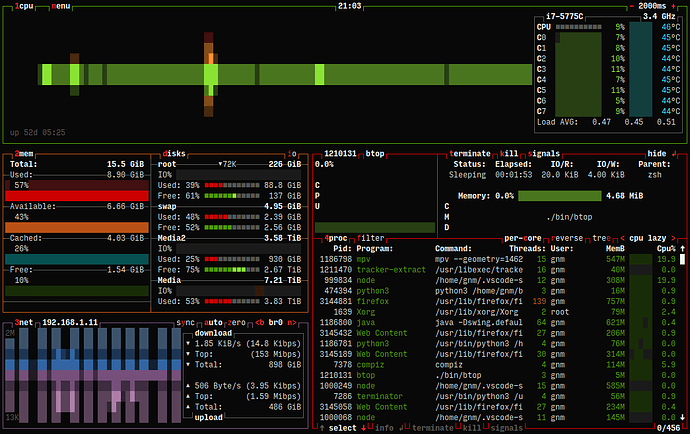Select previous network interface with b arrow
Viewport: 690px width, 434px height.
[x=260, y=323]
